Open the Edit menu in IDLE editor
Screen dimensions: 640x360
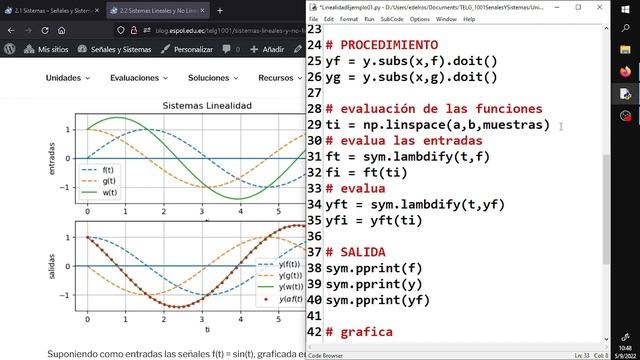[x=329, y=19]
